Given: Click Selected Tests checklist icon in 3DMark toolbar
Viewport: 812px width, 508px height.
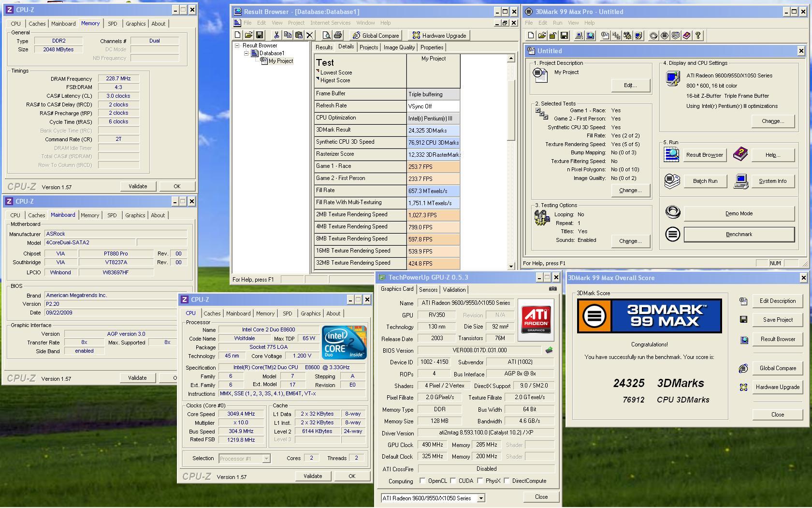Looking at the screenshot, I should coord(616,35).
